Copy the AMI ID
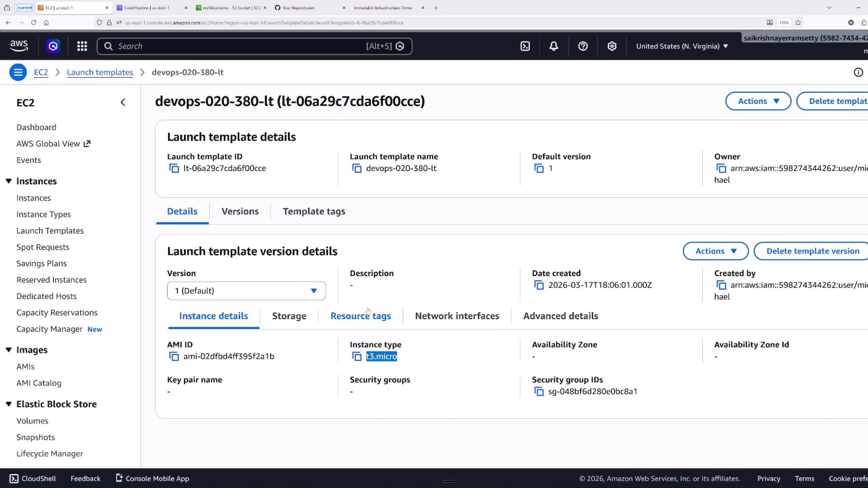This screenshot has width=868, height=488. [x=174, y=357]
